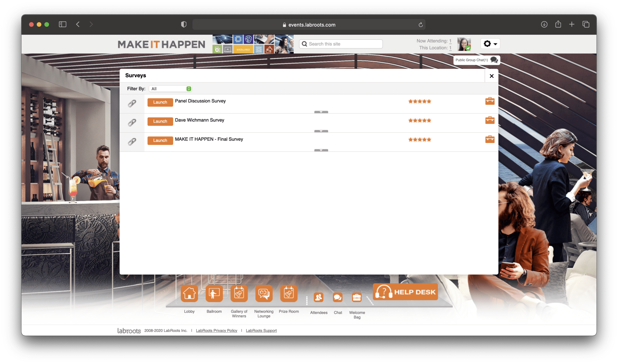The width and height of the screenshot is (618, 364).
Task: Rate Panel Discussion Survey with stars
Action: [420, 101]
